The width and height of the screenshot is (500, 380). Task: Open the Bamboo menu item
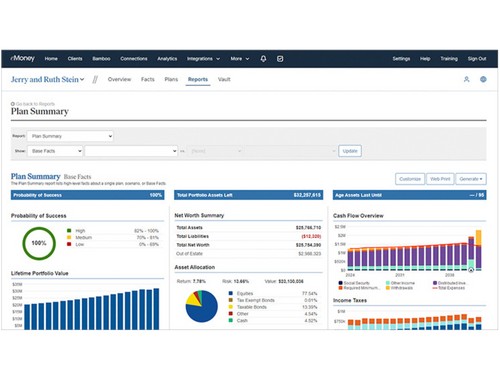point(101,59)
